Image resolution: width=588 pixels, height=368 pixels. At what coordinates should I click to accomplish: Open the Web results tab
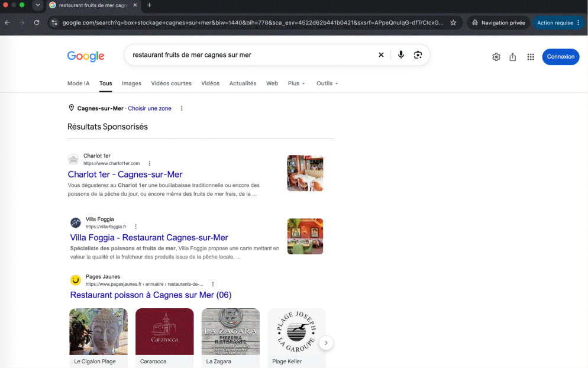(272, 83)
